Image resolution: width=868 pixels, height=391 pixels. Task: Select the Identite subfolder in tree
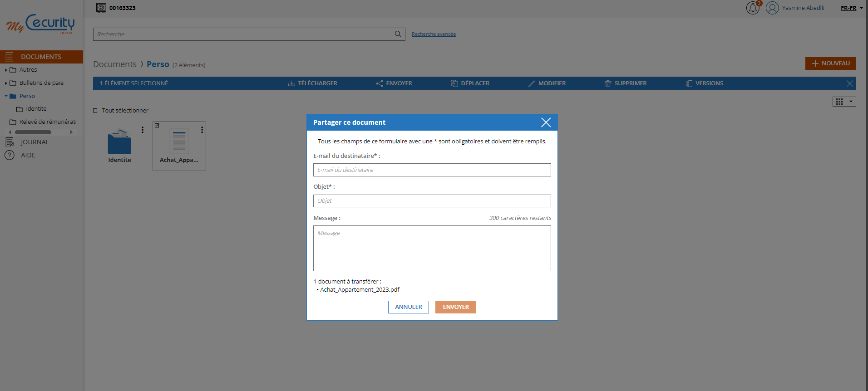tap(36, 109)
